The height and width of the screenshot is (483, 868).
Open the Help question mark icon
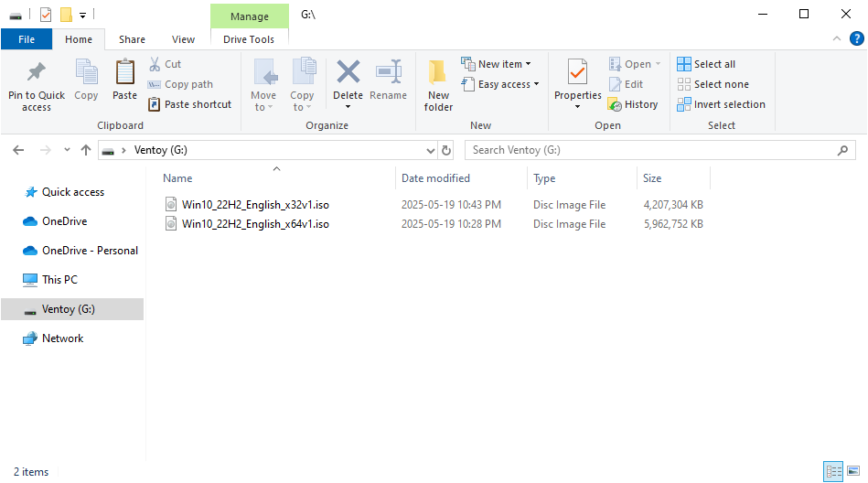tap(856, 38)
